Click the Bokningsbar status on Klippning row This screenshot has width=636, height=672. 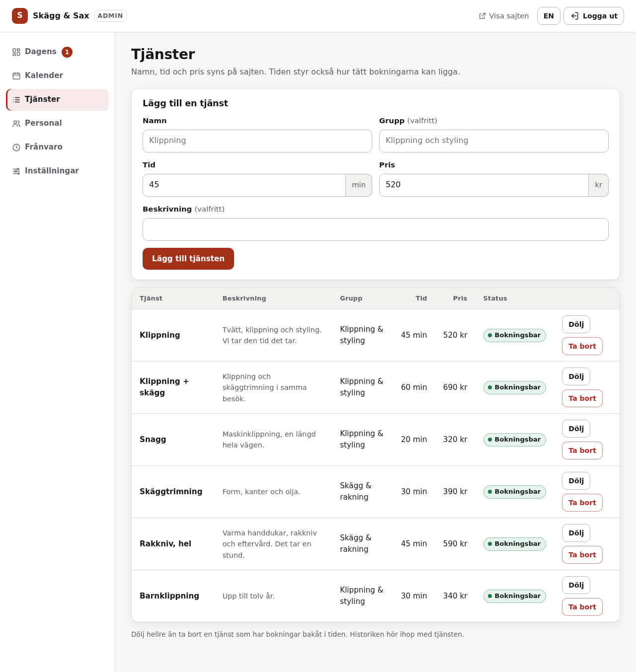[515, 335]
